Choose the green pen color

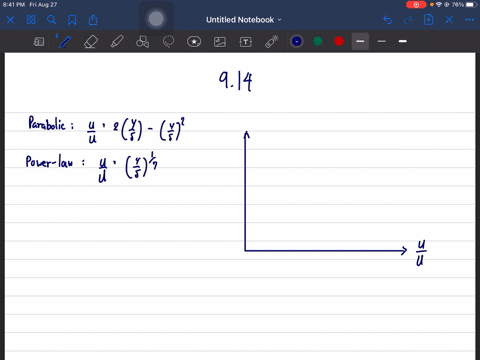(x=318, y=41)
